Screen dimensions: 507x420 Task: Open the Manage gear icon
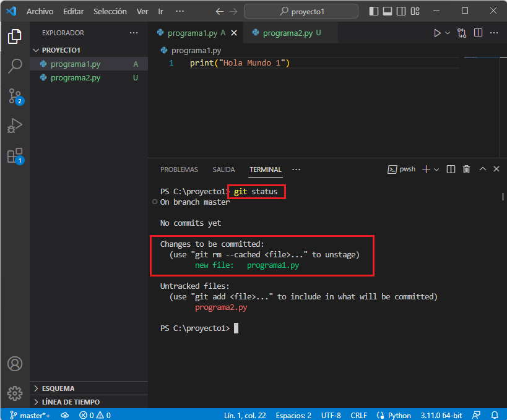pyautogui.click(x=15, y=393)
